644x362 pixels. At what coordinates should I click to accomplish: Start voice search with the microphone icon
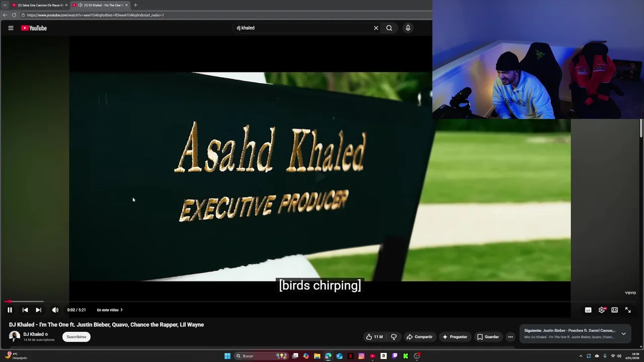[x=408, y=28]
